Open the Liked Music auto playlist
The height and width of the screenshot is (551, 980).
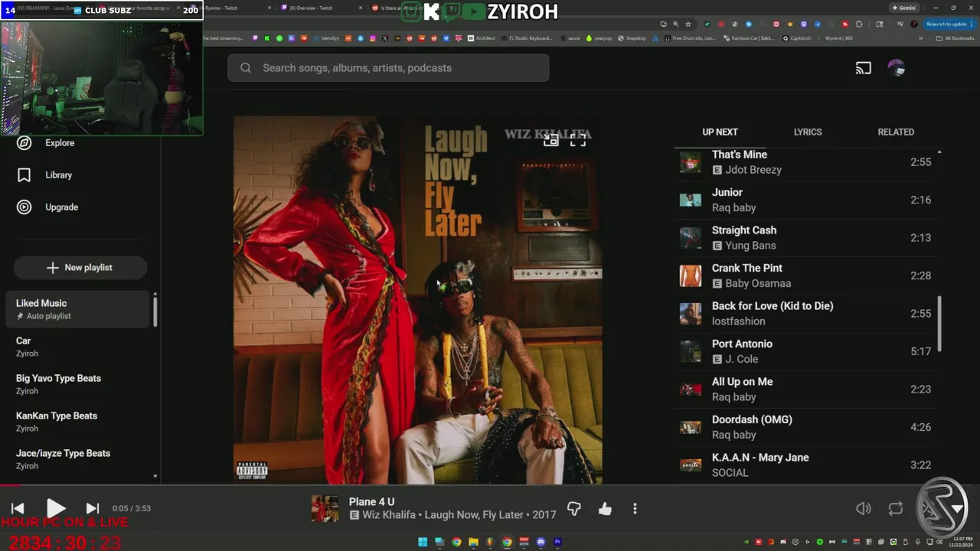[x=77, y=309]
